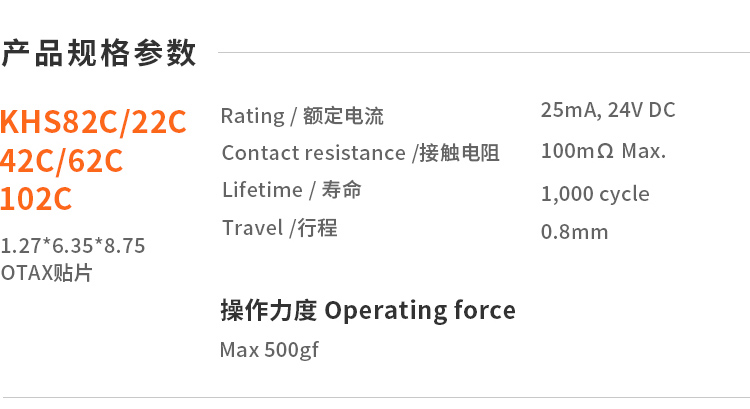Click the 62C model variant

pos(96,160)
